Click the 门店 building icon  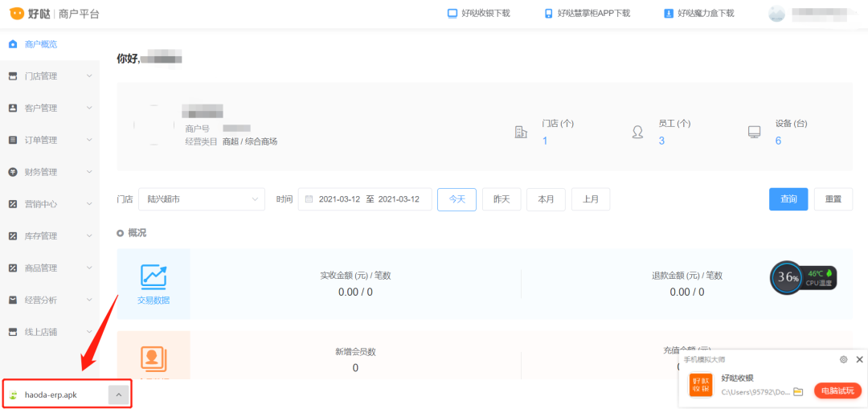(521, 132)
